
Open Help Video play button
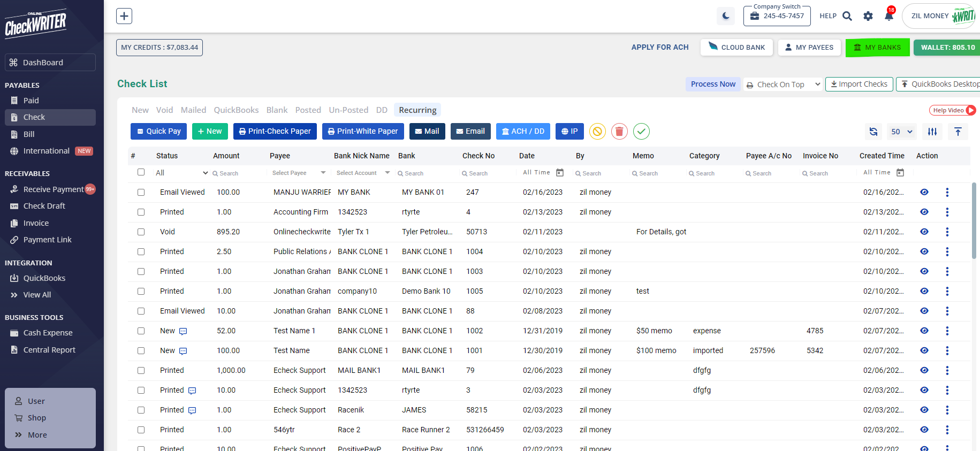tap(971, 110)
